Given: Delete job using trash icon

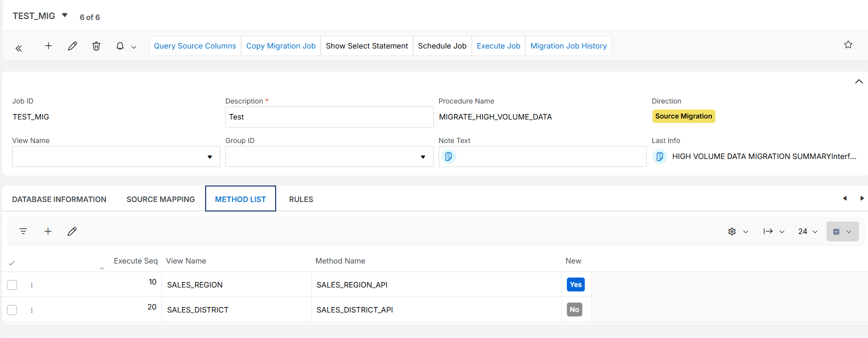Looking at the screenshot, I should tap(97, 46).
